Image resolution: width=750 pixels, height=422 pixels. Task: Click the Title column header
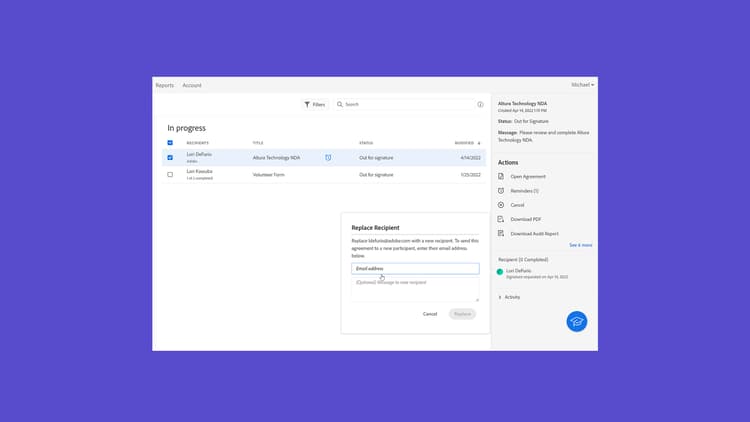coord(258,143)
